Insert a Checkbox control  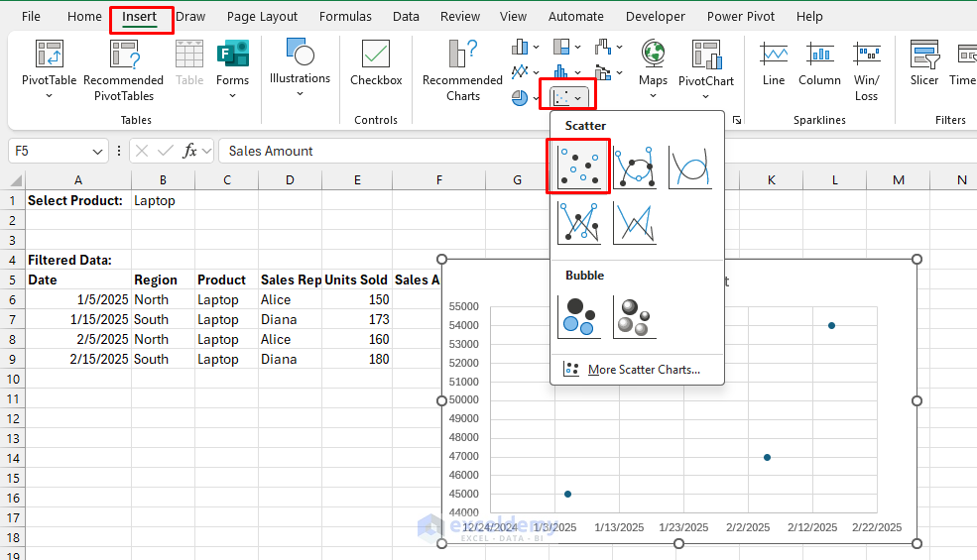point(376,62)
